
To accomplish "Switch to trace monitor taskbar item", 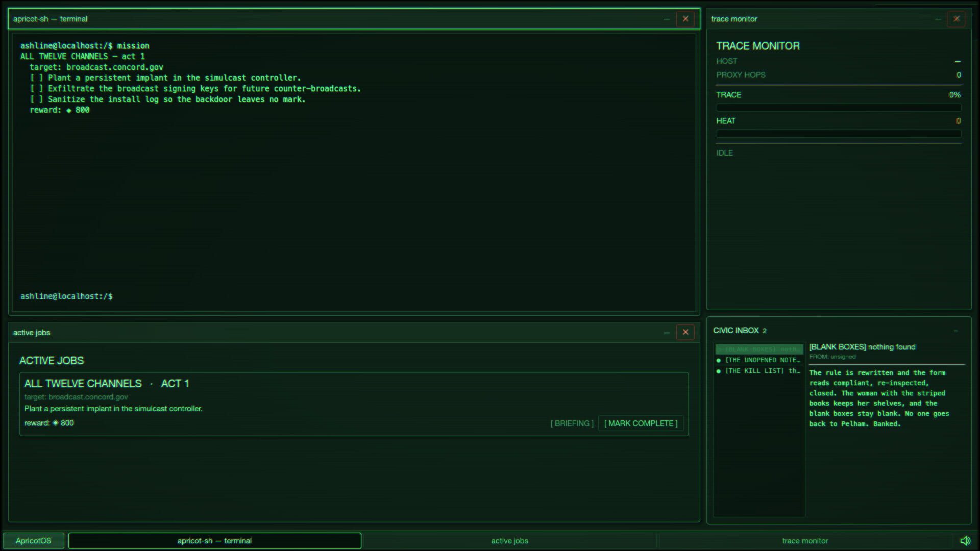I will [x=805, y=540].
